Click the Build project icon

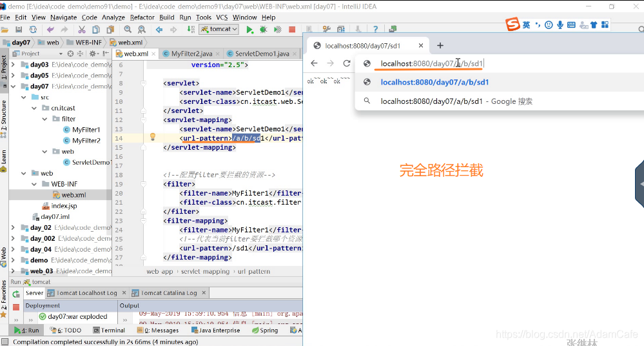pos(191,29)
